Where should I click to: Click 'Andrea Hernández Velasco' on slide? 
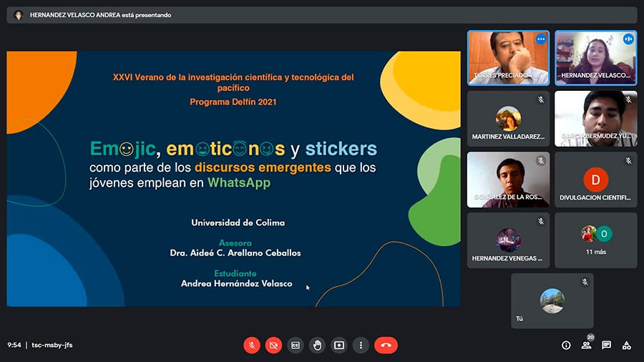pos(237,283)
